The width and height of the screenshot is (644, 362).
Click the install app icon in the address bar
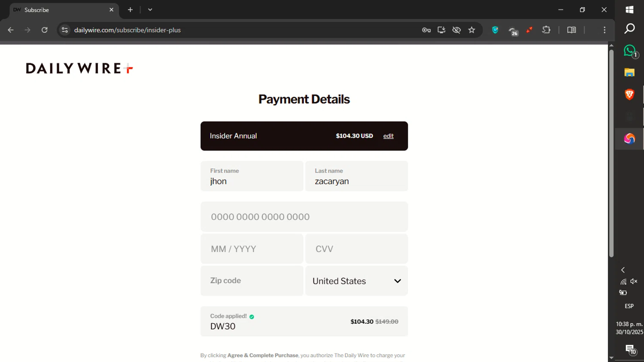click(441, 30)
